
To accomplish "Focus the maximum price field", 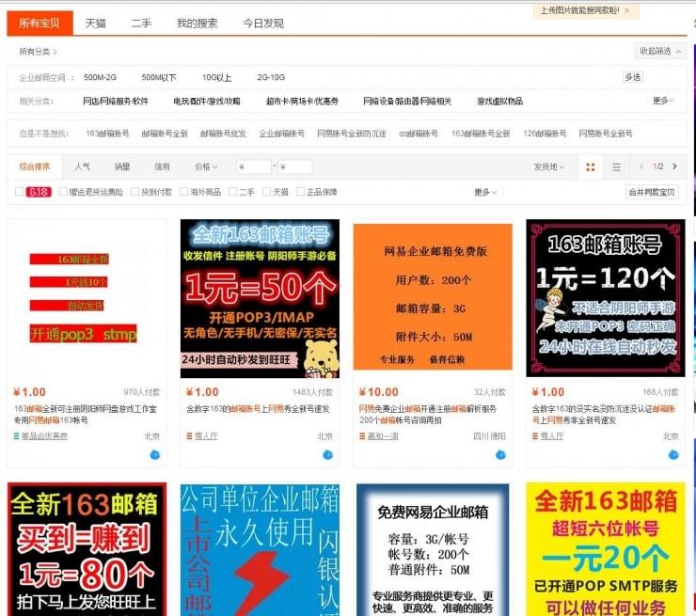I will [294, 166].
